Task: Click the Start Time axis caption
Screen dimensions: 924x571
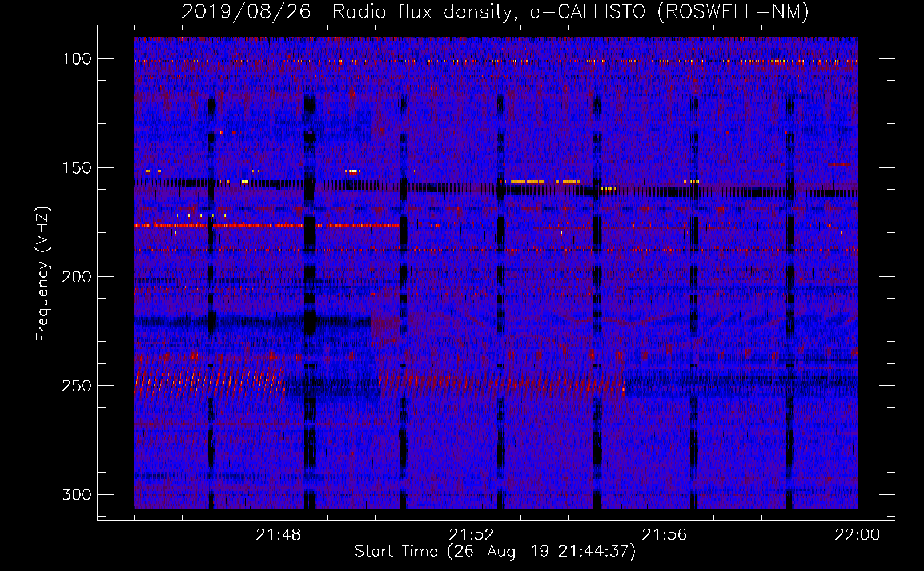Action: pyautogui.click(x=495, y=552)
